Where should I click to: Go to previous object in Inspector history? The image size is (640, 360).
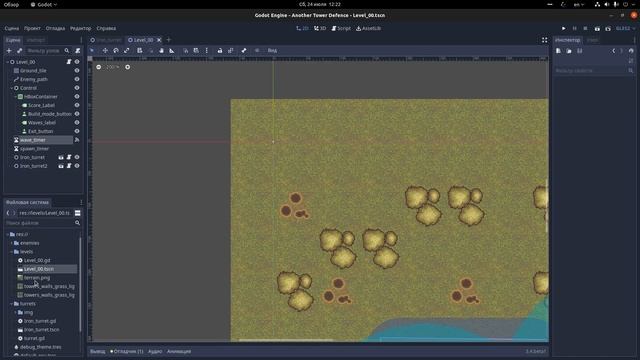point(613,51)
